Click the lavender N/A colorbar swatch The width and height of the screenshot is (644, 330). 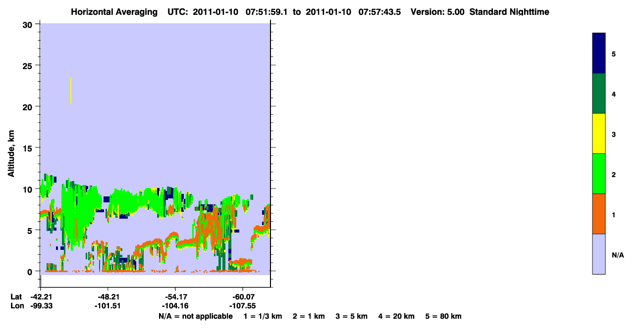click(x=598, y=254)
